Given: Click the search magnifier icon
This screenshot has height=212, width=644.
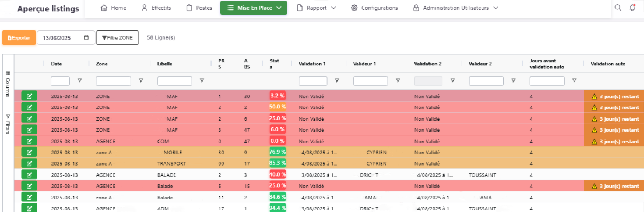Looking at the screenshot, I should 618,8.
